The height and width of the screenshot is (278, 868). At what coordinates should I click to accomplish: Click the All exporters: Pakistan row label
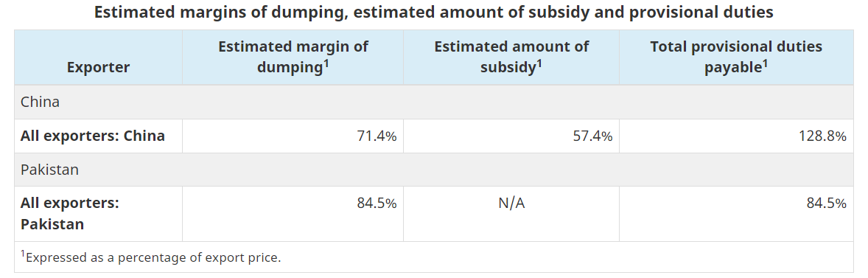click(x=70, y=213)
